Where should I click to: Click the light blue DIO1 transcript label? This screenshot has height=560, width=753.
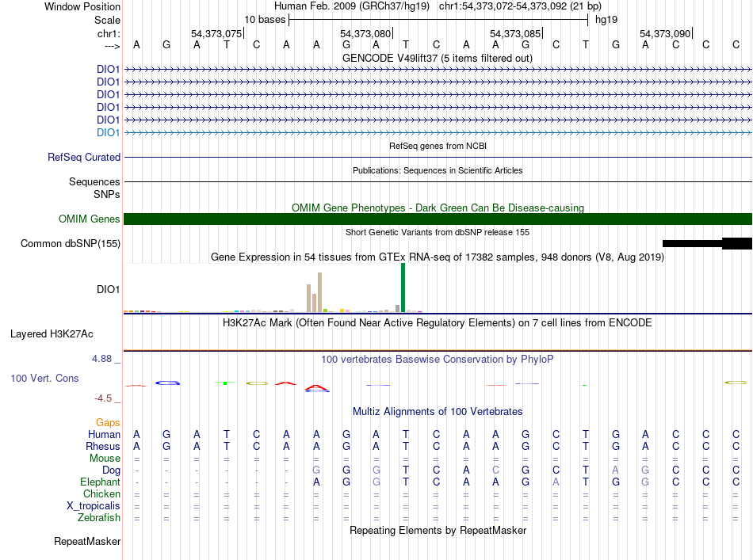tap(108, 132)
